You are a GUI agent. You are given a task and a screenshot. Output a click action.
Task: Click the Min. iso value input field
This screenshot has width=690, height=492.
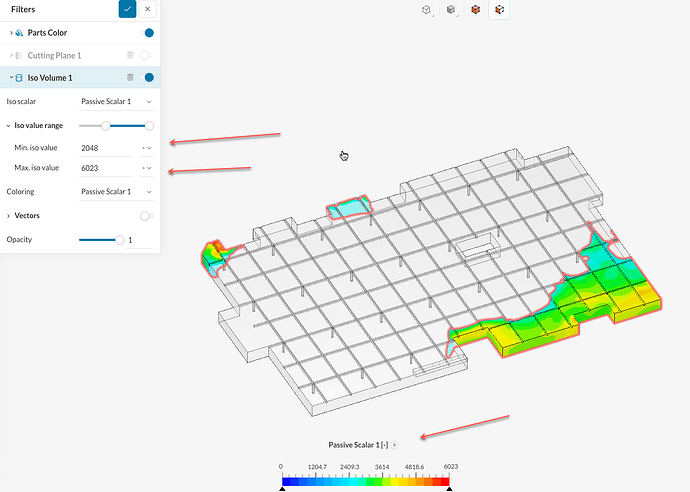point(106,148)
